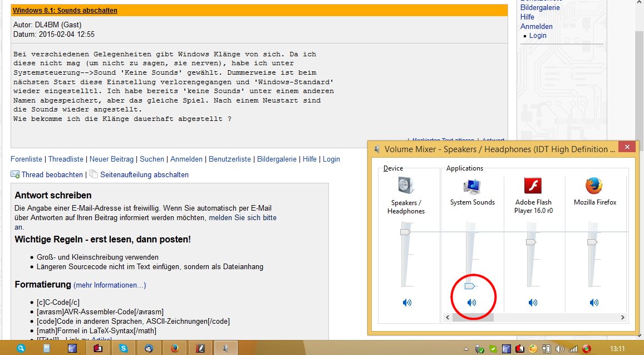The width and height of the screenshot is (644, 355).
Task: Open the 'melden Sie sich bitte an' link
Action: coord(243,217)
